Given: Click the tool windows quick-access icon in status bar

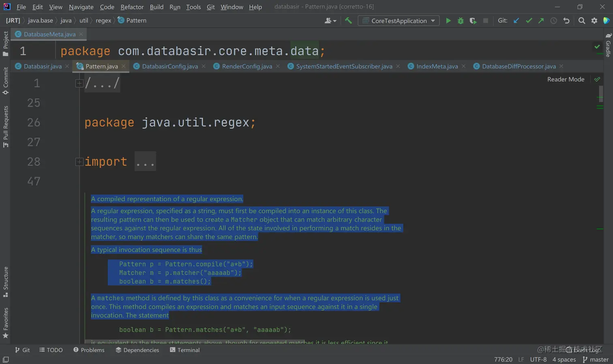Looking at the screenshot, I should pyautogui.click(x=6, y=360).
